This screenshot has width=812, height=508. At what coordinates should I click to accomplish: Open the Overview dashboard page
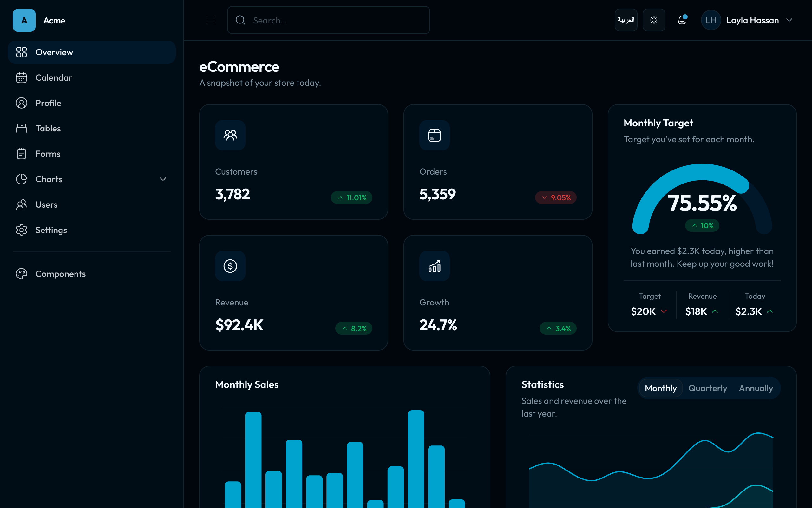click(x=92, y=52)
